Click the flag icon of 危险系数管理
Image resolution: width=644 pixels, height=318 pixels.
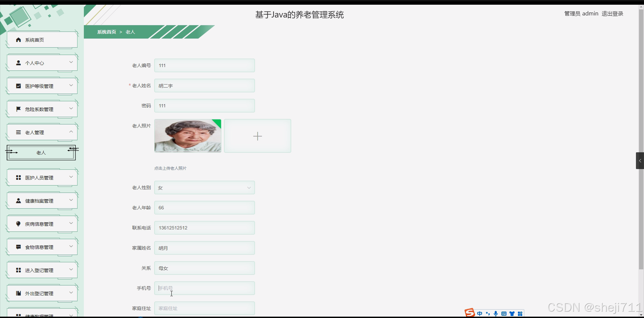18,109
